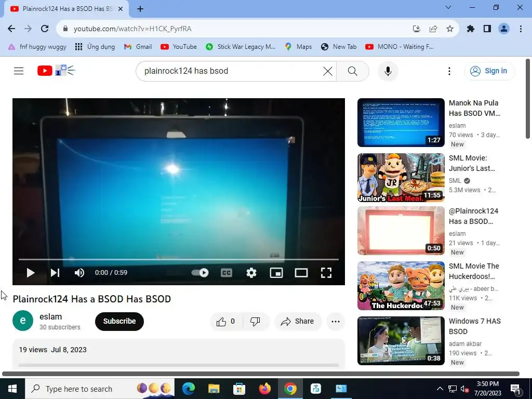Screen dimensions: 532x399
Task: Click the install app icon in address bar
Action: 417,29
